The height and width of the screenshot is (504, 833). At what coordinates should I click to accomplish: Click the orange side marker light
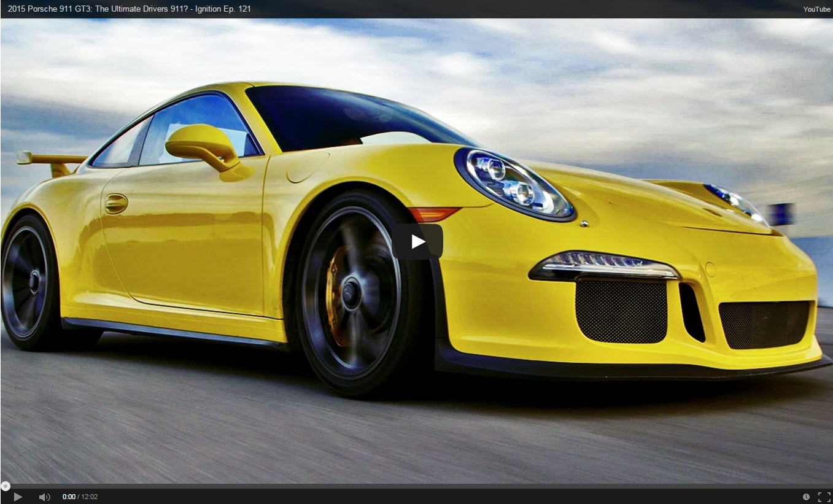434,214
